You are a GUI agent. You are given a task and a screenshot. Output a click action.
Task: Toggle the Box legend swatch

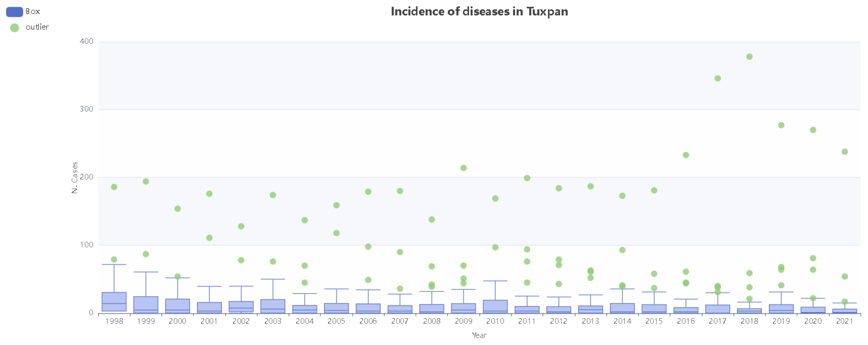pyautogui.click(x=14, y=12)
